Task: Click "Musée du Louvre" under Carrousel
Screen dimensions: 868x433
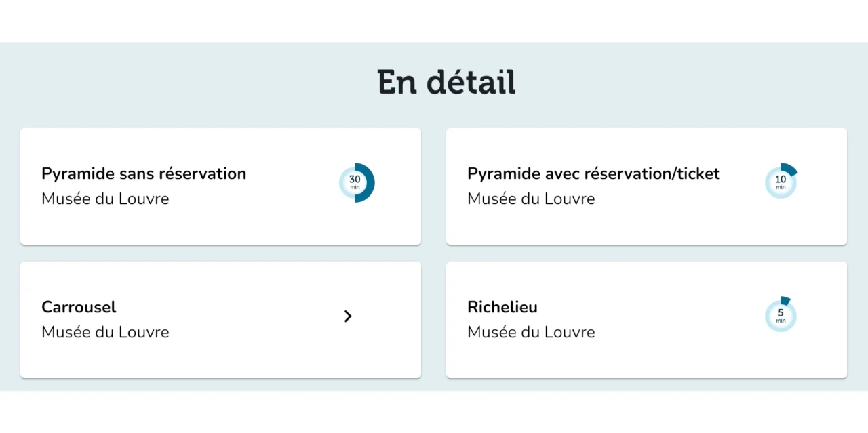Action: pyautogui.click(x=105, y=332)
